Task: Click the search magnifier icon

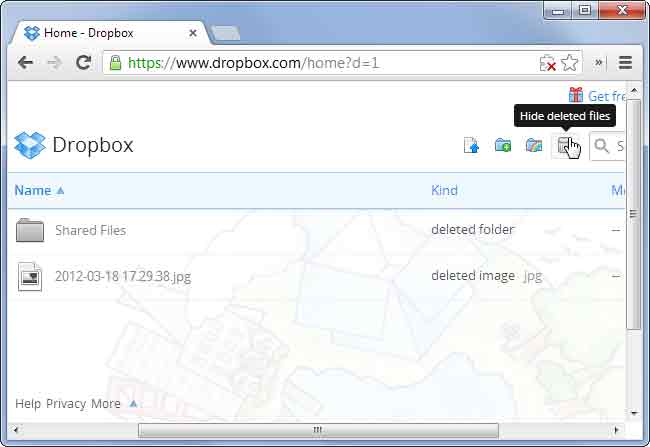Action: pyautogui.click(x=601, y=146)
